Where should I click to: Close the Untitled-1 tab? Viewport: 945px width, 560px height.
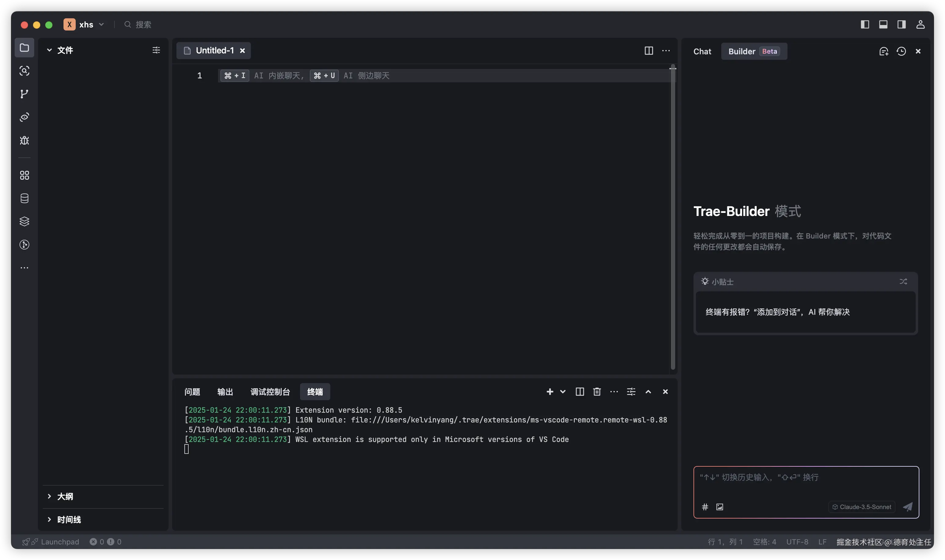[x=242, y=51]
